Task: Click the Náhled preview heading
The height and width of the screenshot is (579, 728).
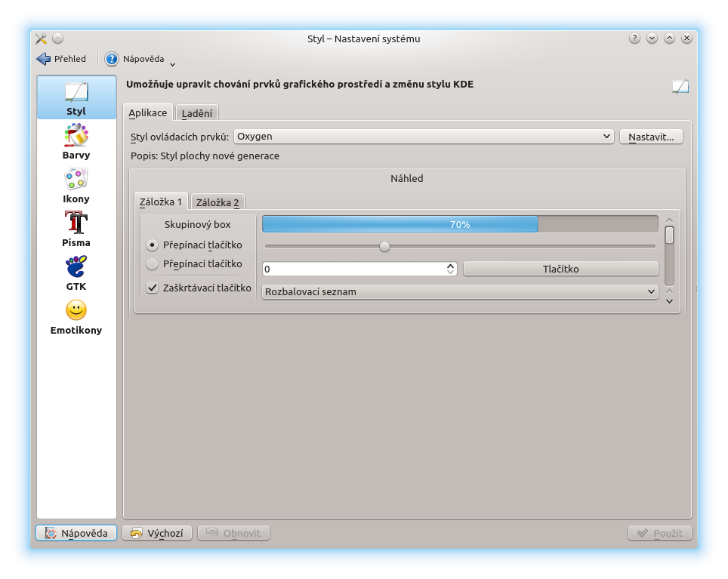Action: coord(407,179)
